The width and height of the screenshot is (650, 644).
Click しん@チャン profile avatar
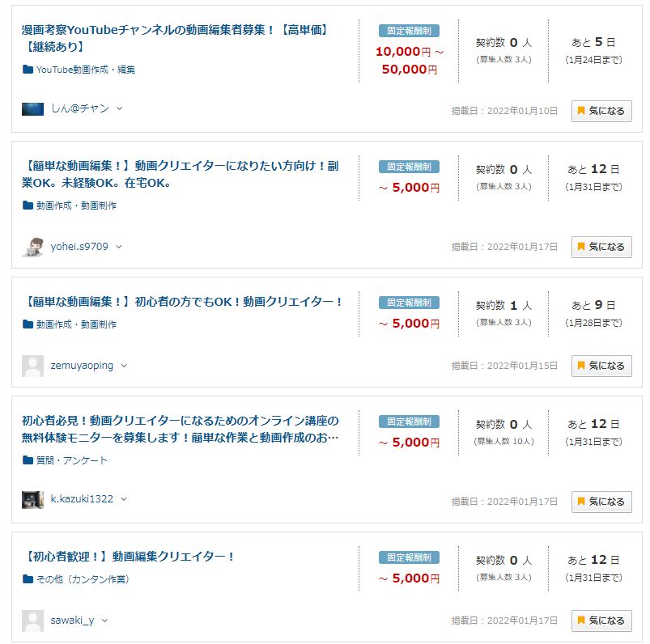(32, 109)
